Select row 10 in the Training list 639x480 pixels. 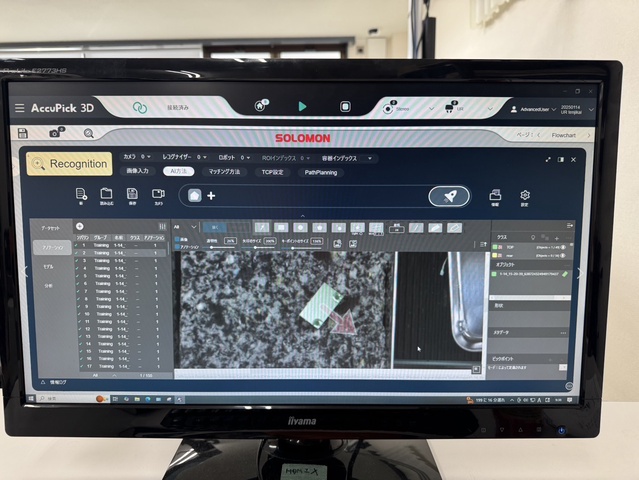click(x=122, y=314)
